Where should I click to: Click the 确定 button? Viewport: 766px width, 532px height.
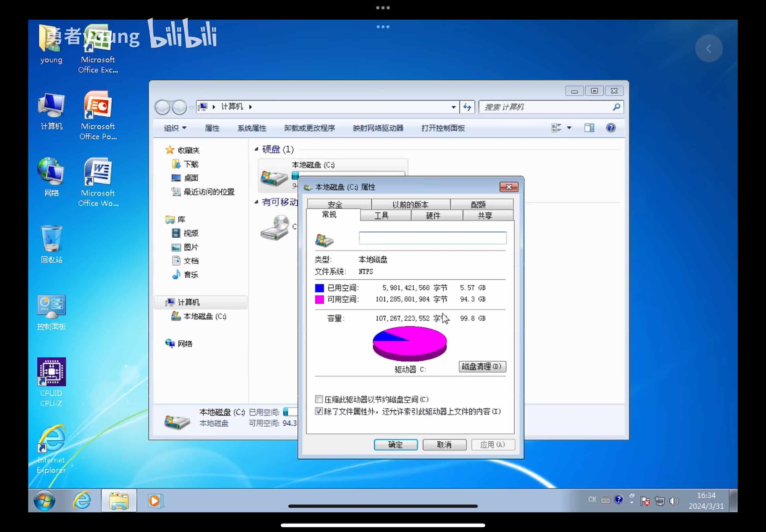coord(396,444)
